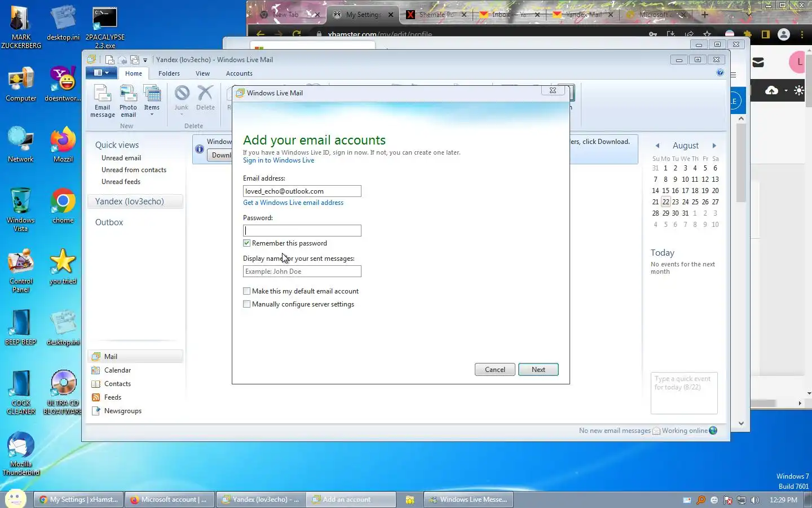Switch to the Folders ribbon tab

169,73
